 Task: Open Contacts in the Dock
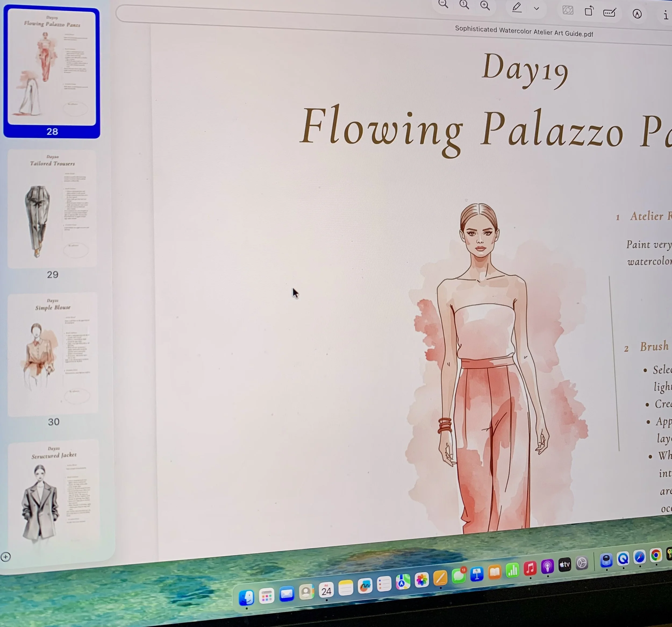coord(307,592)
